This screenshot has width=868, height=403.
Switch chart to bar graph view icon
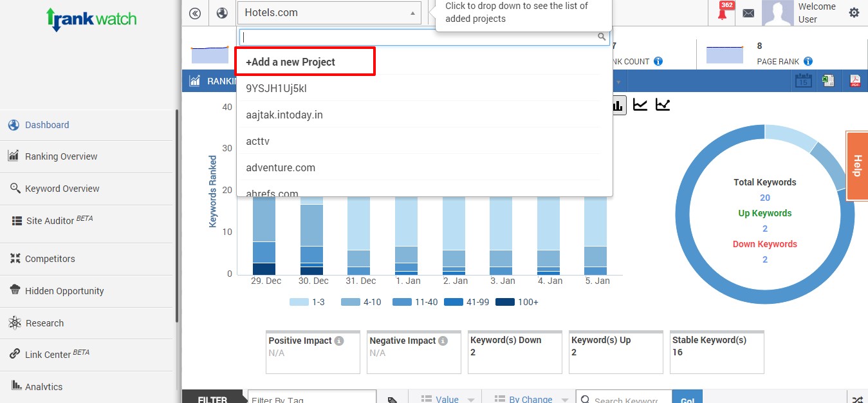click(618, 105)
